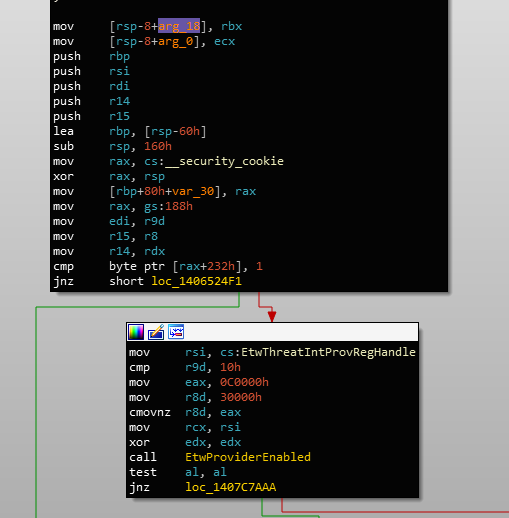Image resolution: width=509 pixels, height=518 pixels.
Task: Click the group nodes icon
Action: click(x=176, y=332)
